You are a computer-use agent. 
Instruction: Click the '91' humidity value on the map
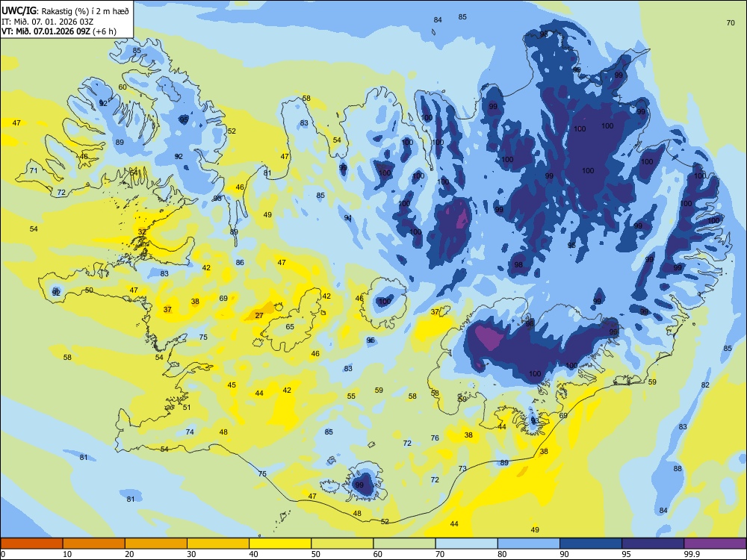348,218
